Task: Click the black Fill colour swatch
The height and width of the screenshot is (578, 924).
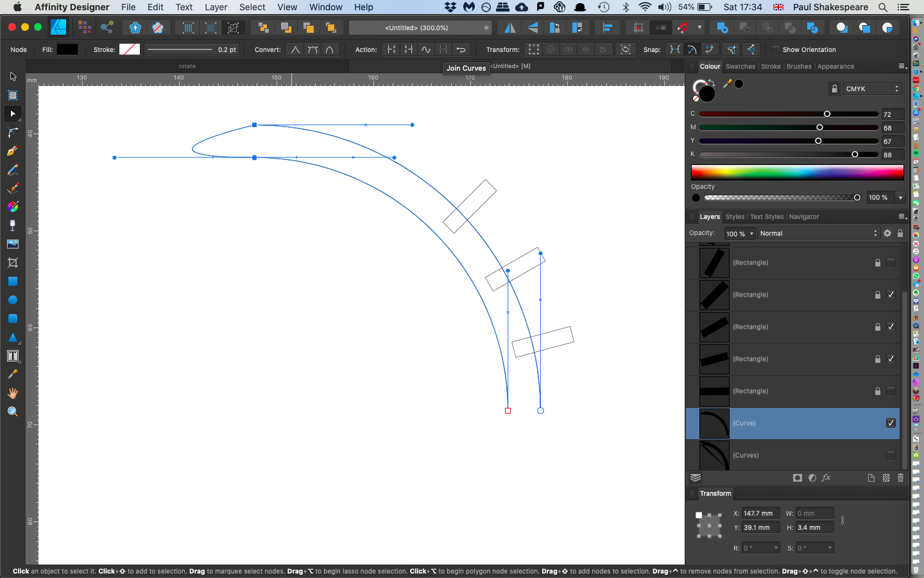Action: point(67,49)
